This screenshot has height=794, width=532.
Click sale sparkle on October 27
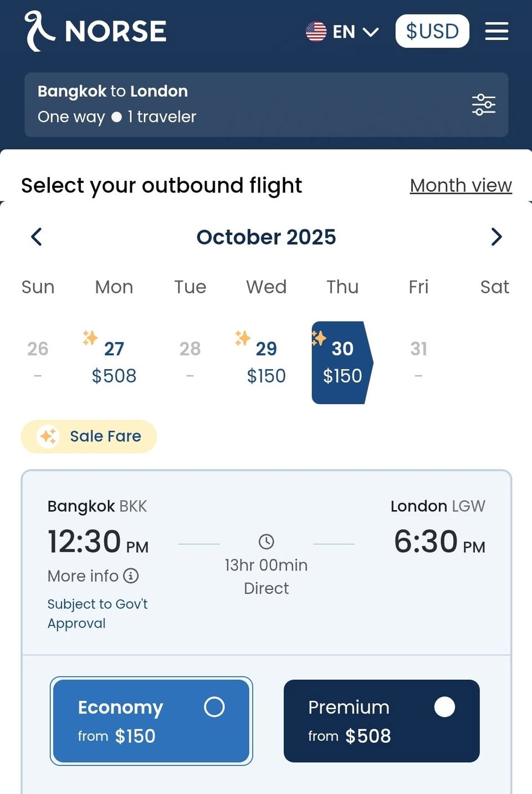tap(90, 337)
